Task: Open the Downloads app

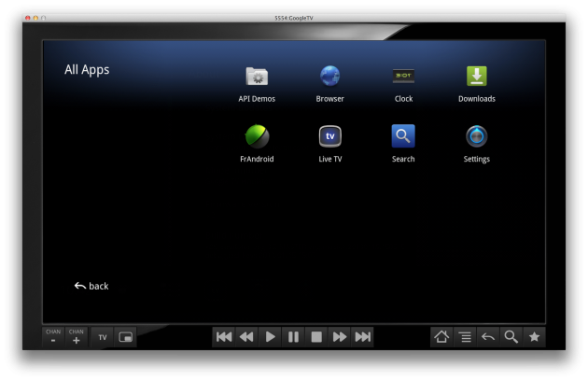Action: point(477,84)
